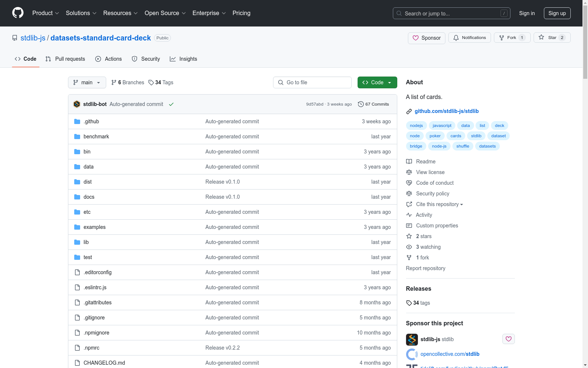Viewport: 588px width, 368px height.
Task: Click the link icon beside github.com/stdlib-js/stdlib
Action: [409, 112]
